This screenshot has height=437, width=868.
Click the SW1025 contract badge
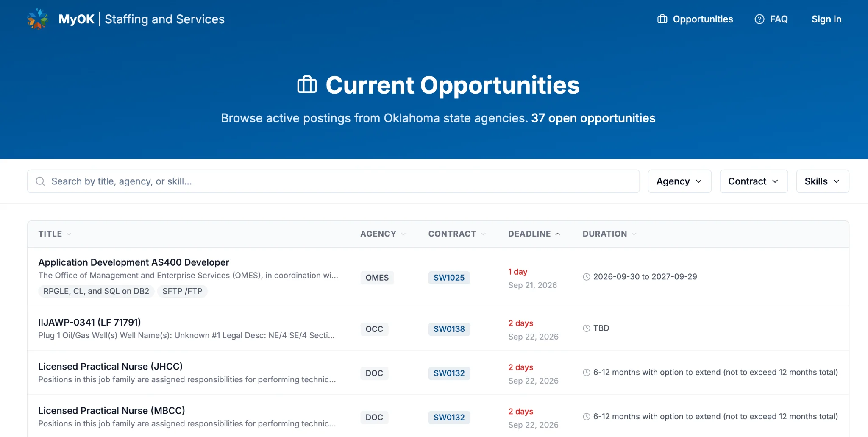click(x=449, y=278)
